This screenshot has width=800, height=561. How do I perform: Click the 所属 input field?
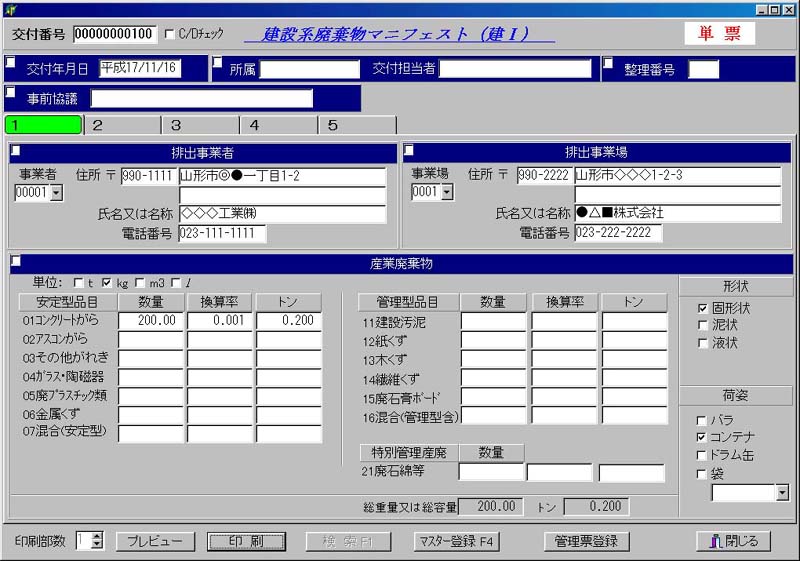(310, 69)
